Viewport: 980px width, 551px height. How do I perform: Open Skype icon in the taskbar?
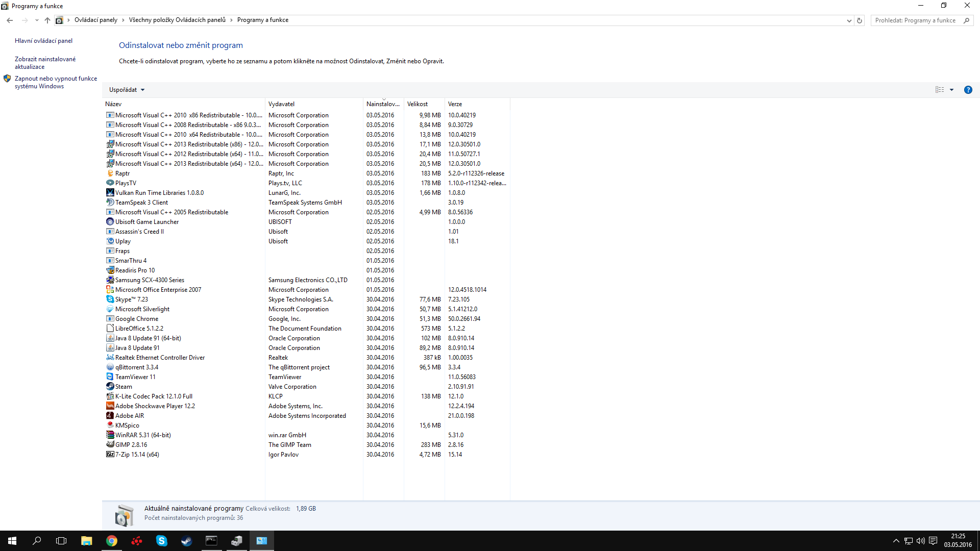click(x=161, y=541)
